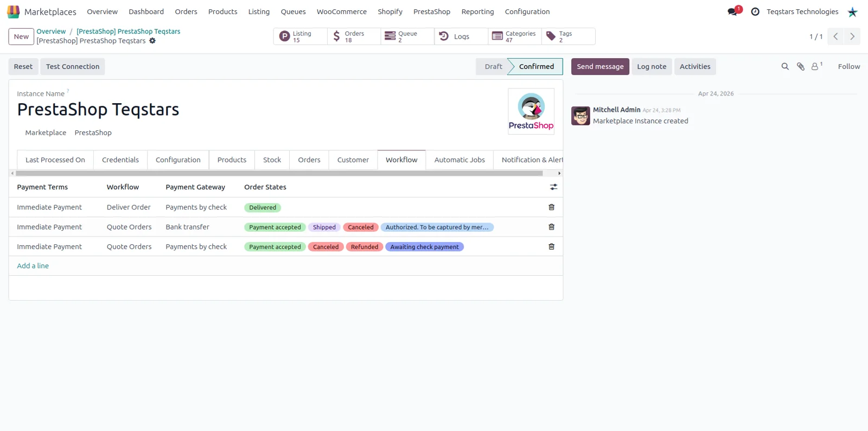Click Add a line link
The image size is (868, 431).
coord(33,265)
